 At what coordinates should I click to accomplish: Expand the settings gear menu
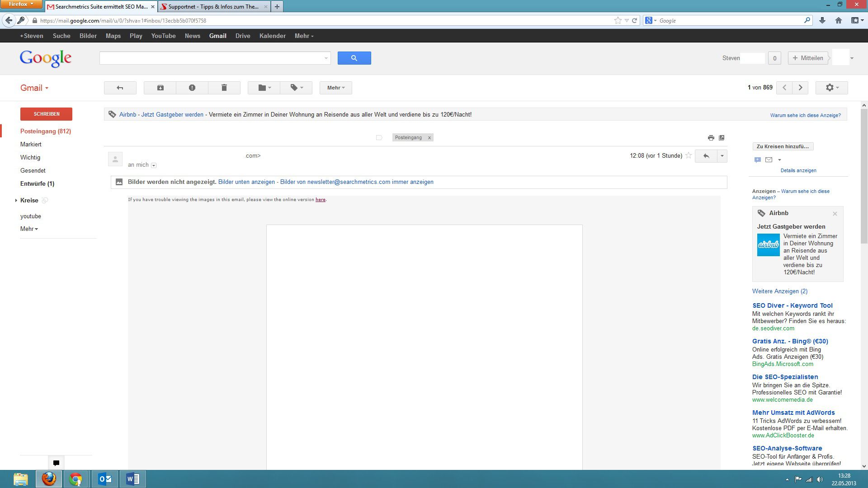coord(831,88)
